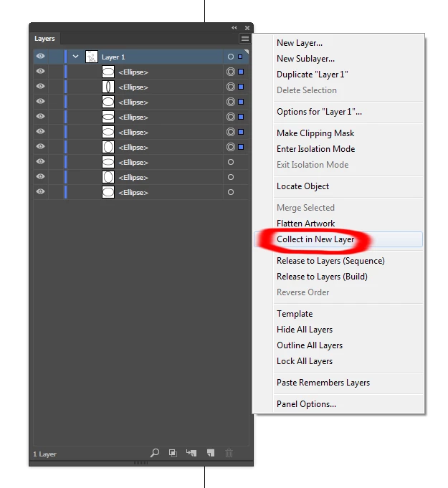The image size is (448, 488).
Task: Hide the third Ellipse via its eye
Action: 40,102
